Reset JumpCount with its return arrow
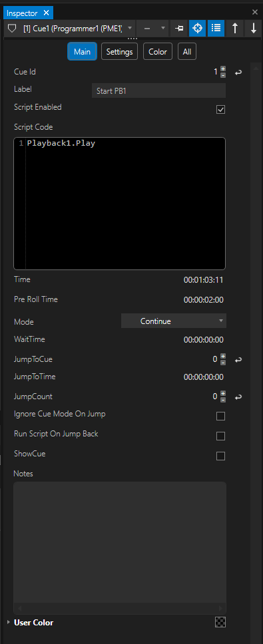The image size is (263, 644). (238, 397)
